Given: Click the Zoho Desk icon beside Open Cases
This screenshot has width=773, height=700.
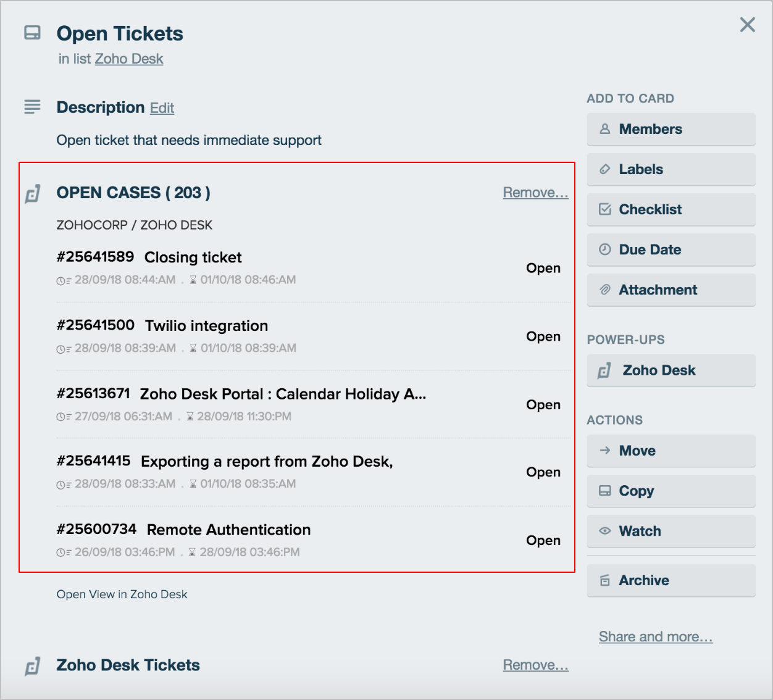Looking at the screenshot, I should tap(33, 194).
